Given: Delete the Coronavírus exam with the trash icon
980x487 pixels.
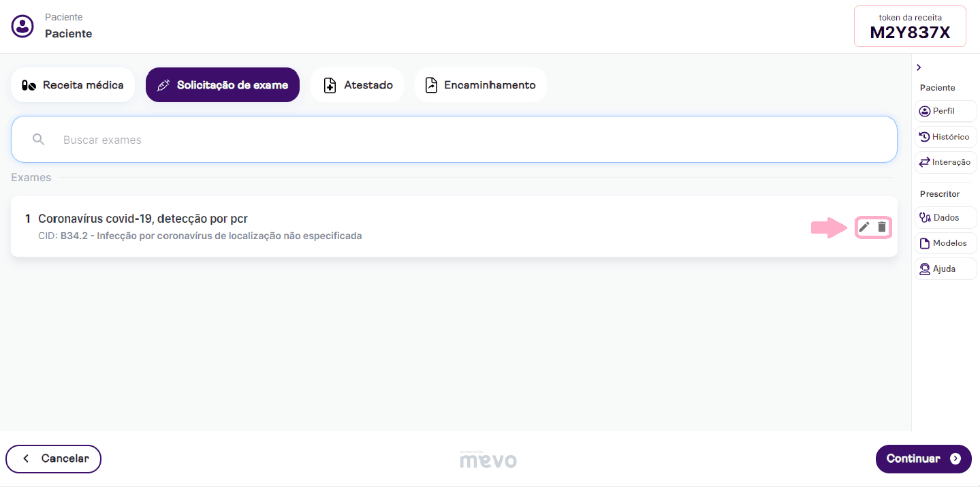Looking at the screenshot, I should point(882,227).
